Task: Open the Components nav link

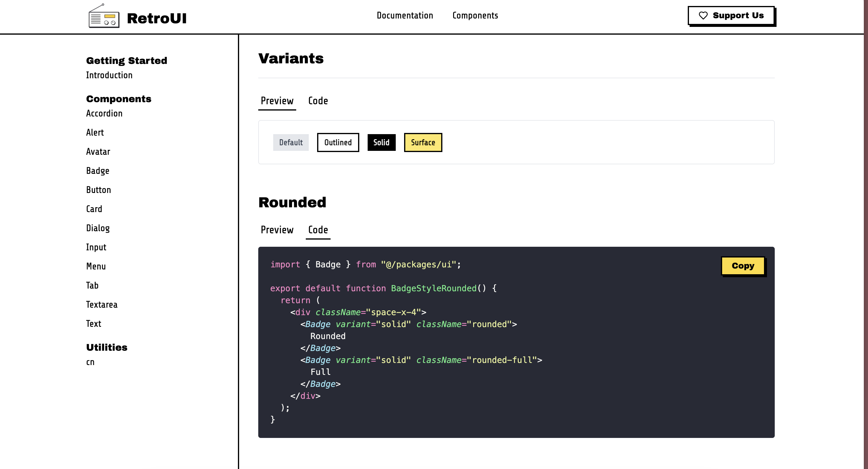Action: (475, 16)
